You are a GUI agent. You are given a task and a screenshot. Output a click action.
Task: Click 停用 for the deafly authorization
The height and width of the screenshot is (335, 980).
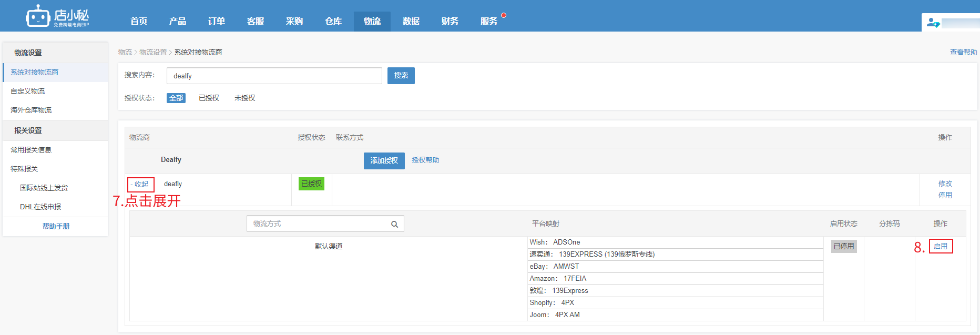coord(945,195)
